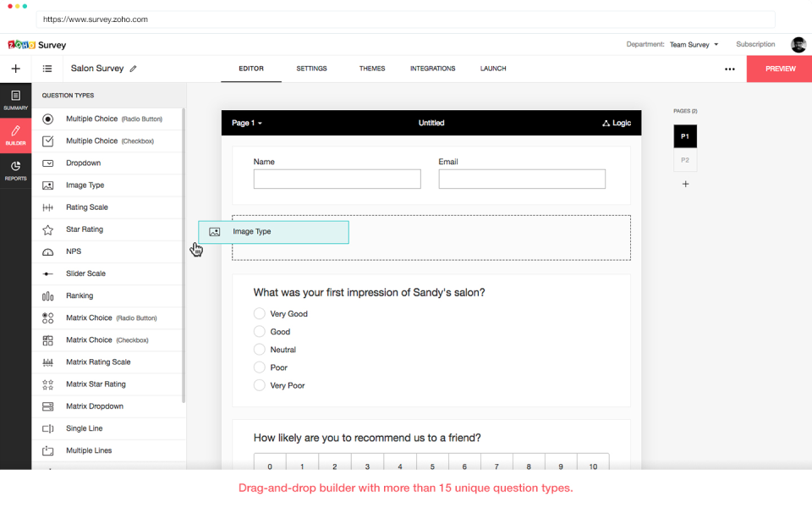Viewport: 812px width, 508px height.
Task: Click the Email input field
Action: pyautogui.click(x=522, y=179)
